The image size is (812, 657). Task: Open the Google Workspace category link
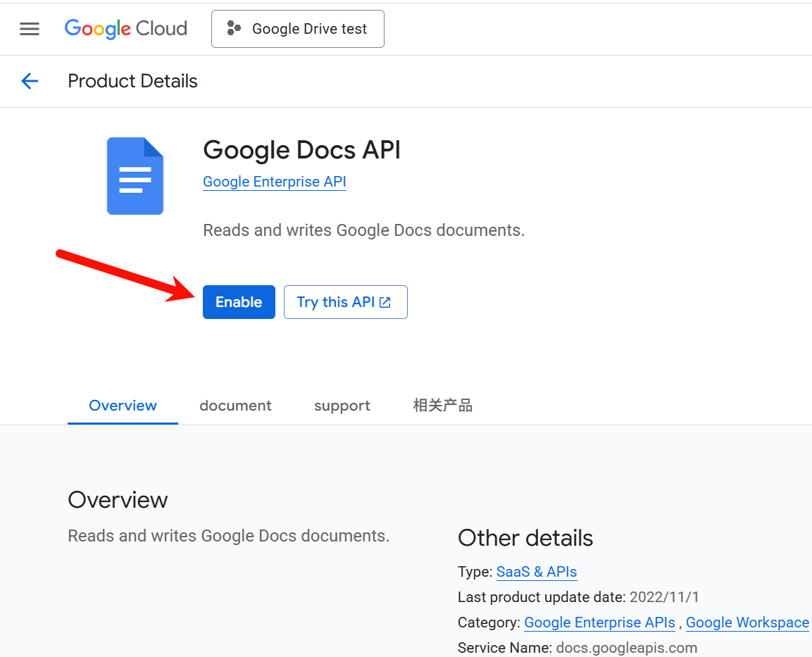coord(747,622)
